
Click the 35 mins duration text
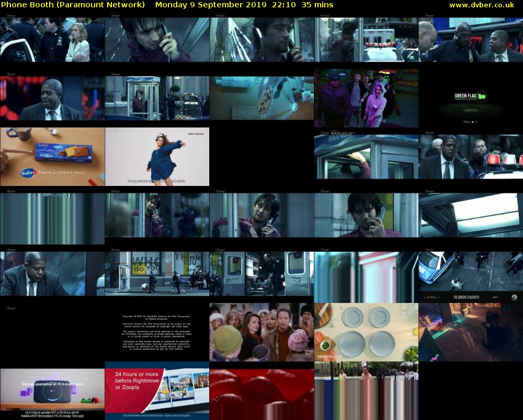click(317, 5)
